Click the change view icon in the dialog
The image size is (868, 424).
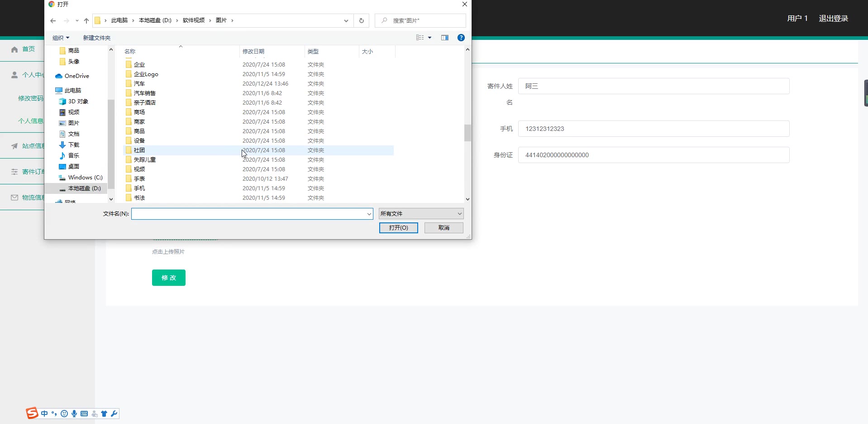(x=420, y=38)
